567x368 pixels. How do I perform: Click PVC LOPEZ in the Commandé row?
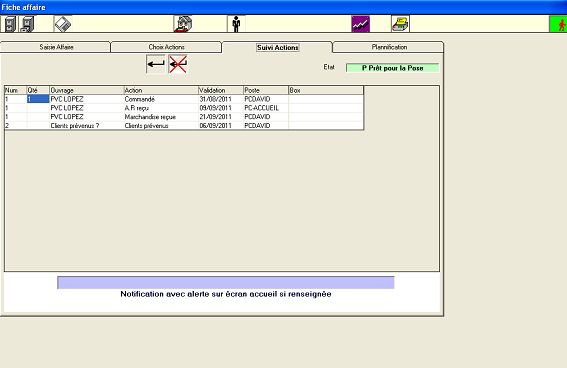pos(86,99)
